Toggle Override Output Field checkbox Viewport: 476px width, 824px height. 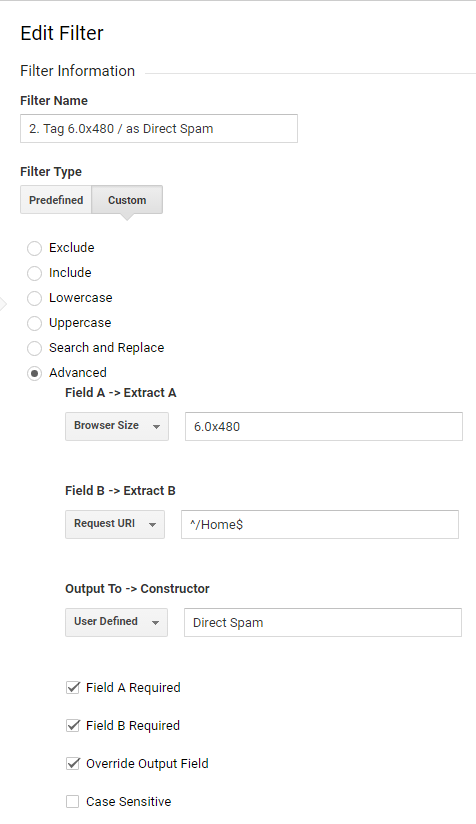pyautogui.click(x=73, y=764)
